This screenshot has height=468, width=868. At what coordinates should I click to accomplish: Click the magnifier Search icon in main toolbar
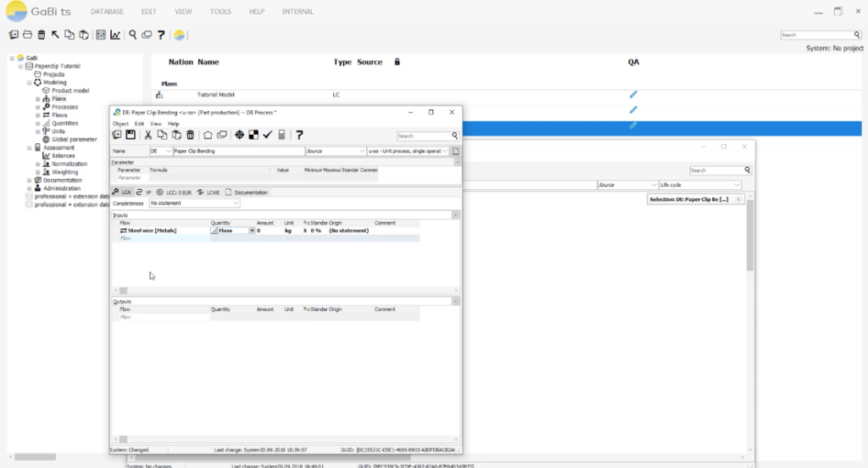click(133, 35)
